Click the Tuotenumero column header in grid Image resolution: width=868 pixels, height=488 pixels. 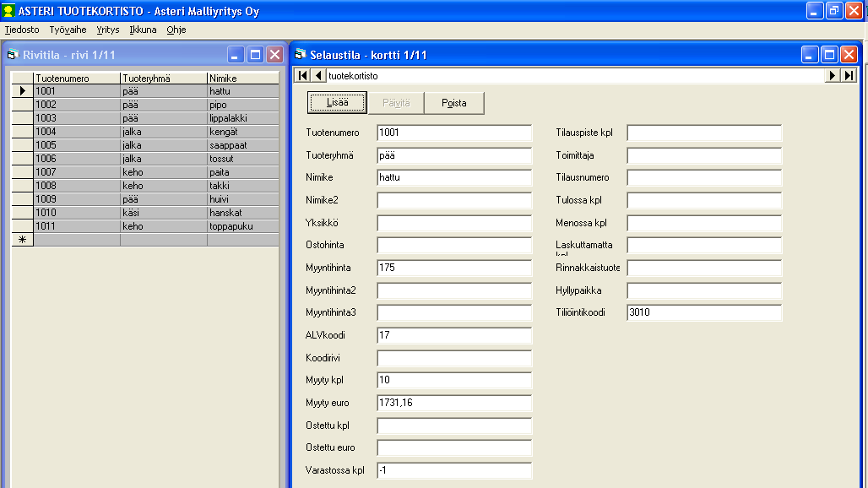tap(76, 79)
